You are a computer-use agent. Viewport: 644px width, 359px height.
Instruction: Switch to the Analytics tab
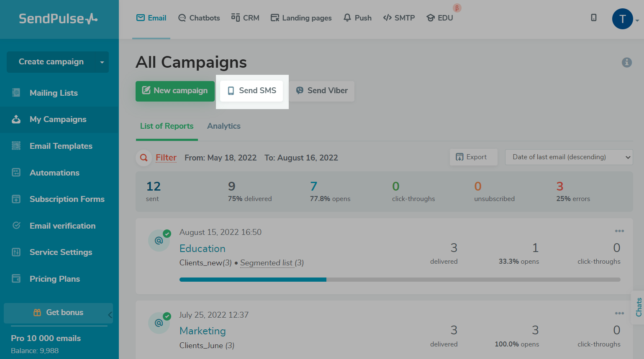224,126
